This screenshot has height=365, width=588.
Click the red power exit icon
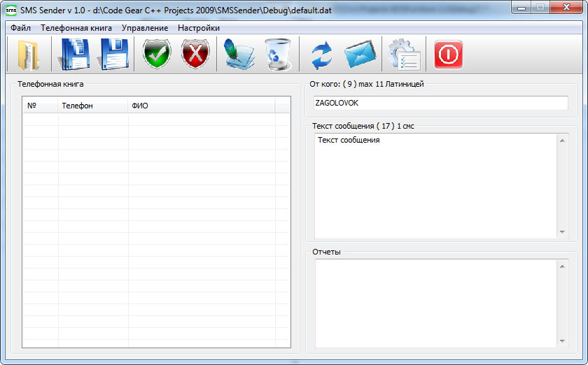[449, 55]
